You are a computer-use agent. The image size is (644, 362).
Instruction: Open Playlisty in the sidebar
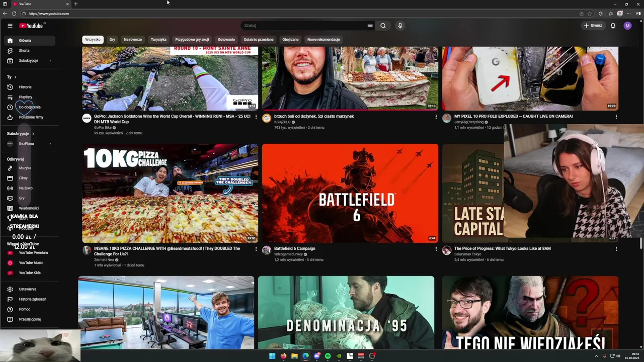coord(30,97)
